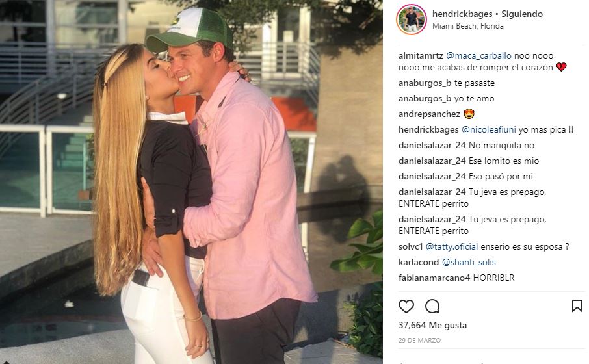Open the @tatty.oficial mention

coord(452,247)
